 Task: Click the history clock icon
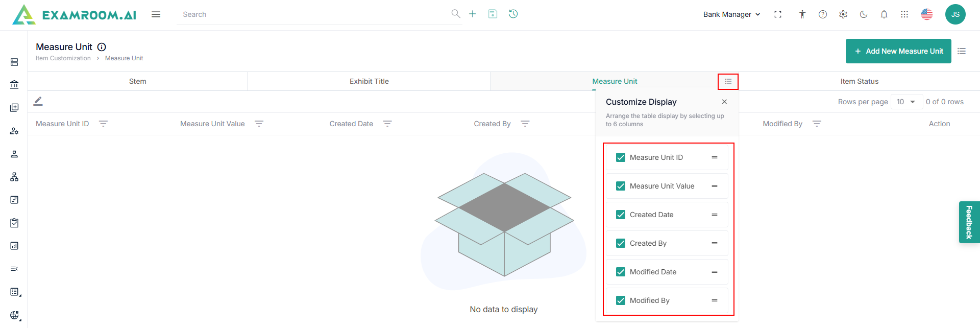point(513,14)
